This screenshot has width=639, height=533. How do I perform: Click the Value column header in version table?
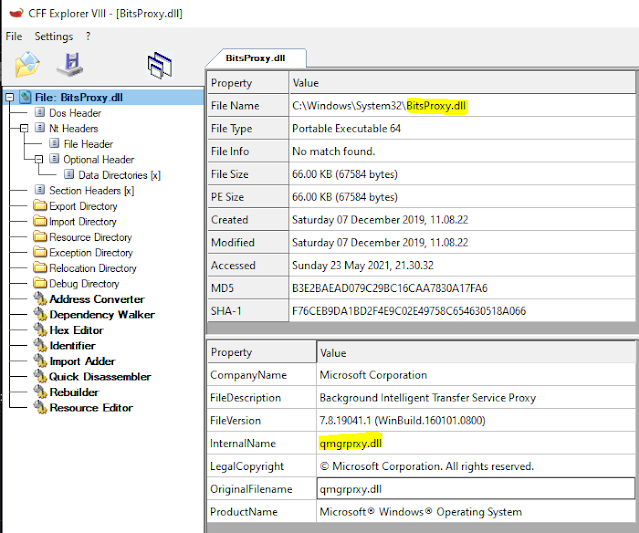click(x=476, y=352)
